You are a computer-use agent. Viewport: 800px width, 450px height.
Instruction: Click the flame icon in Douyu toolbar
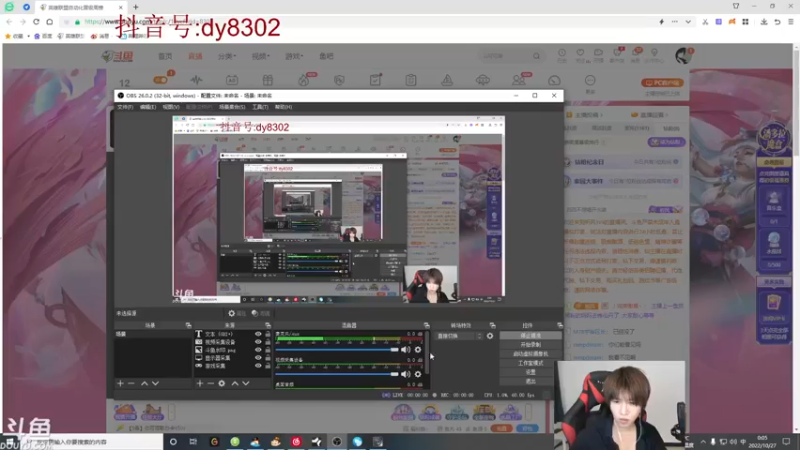[304, 80]
